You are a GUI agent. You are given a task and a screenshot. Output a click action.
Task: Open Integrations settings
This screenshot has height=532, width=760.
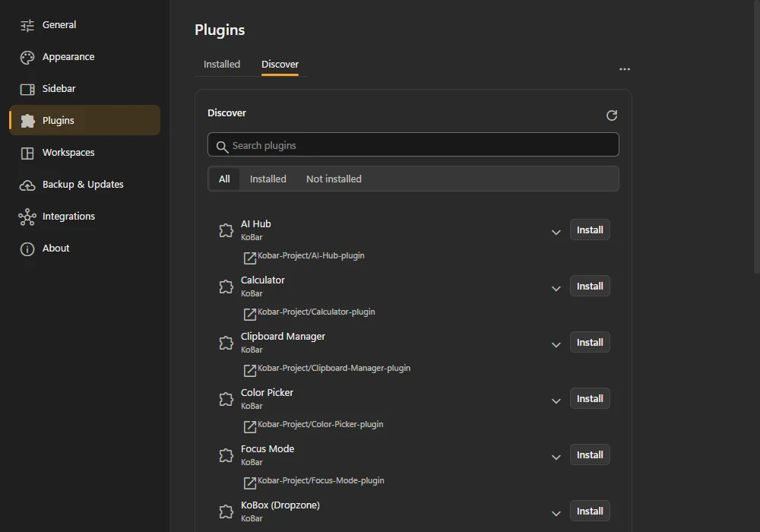tap(85, 217)
